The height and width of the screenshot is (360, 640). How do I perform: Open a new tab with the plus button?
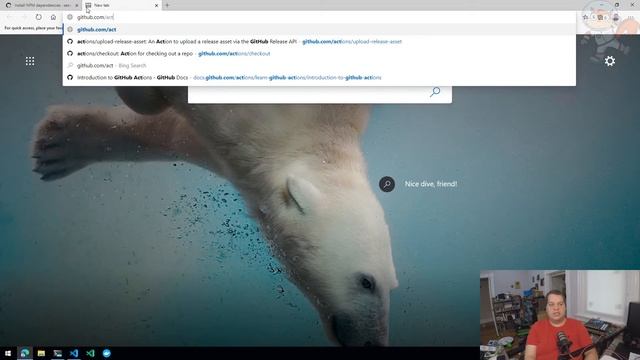167,5
